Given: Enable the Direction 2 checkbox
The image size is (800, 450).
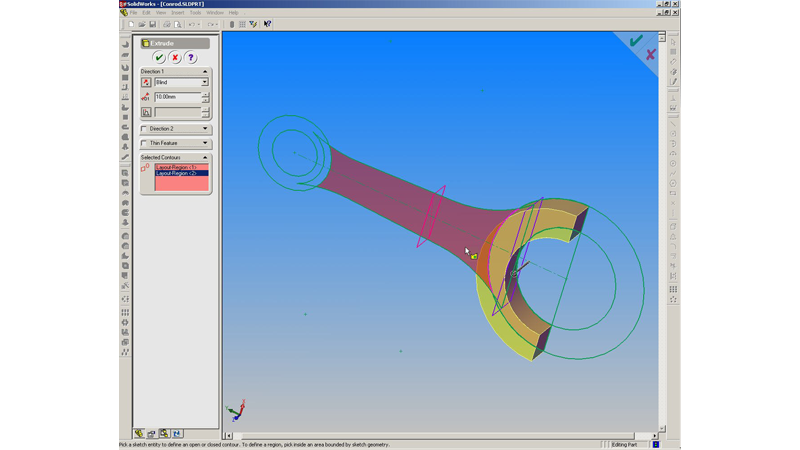Looking at the screenshot, I should click(144, 129).
